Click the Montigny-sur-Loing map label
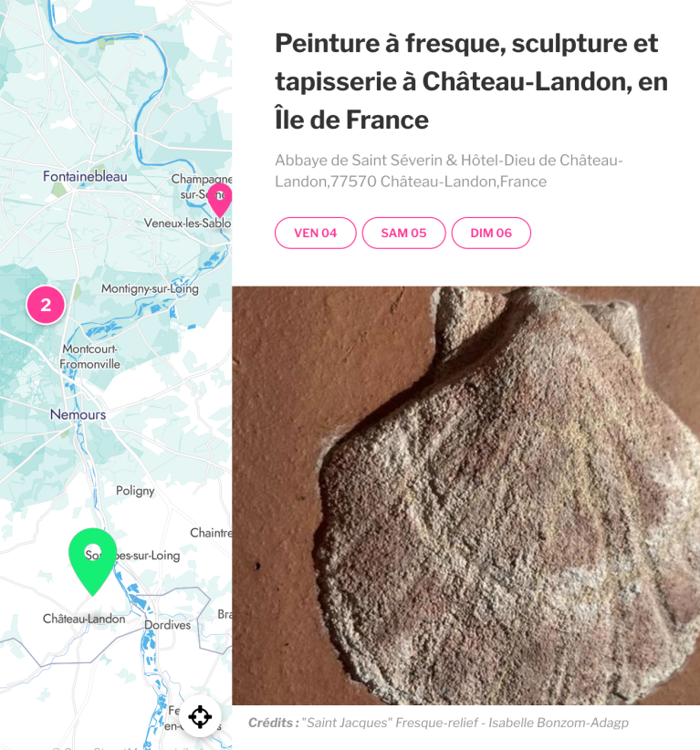 click(x=150, y=289)
